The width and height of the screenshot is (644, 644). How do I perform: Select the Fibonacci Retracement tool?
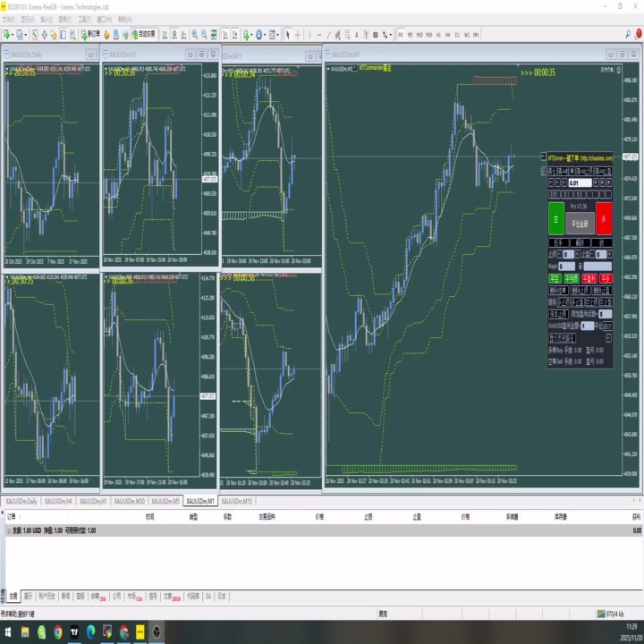pos(347,35)
